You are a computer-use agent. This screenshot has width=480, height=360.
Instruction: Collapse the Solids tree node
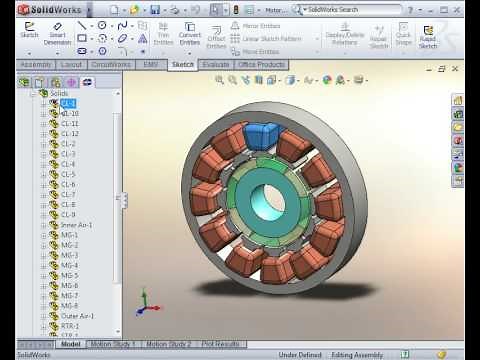(33, 94)
